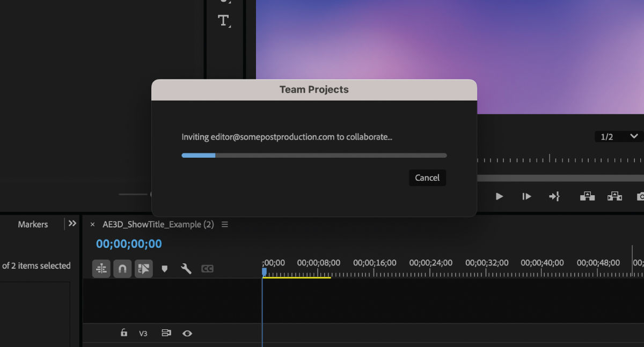Screen dimensions: 644x347
Task: Click the Markers panel header
Action: (33, 224)
